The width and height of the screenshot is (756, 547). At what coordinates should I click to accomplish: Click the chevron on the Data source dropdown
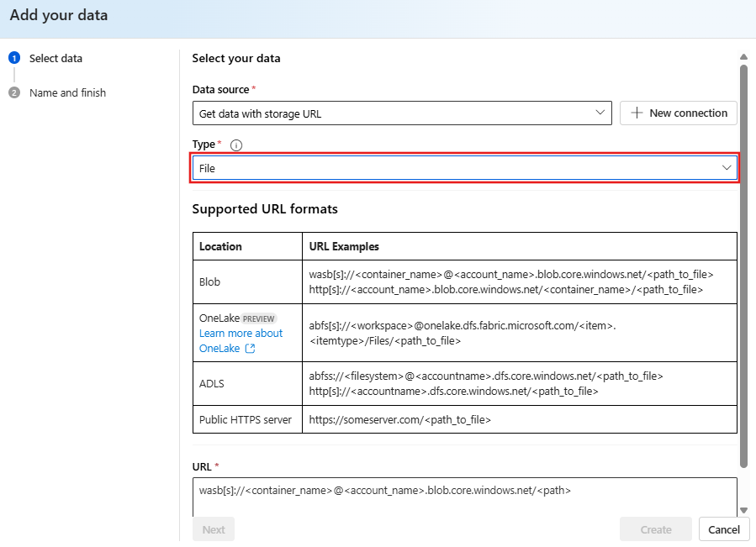pos(600,113)
